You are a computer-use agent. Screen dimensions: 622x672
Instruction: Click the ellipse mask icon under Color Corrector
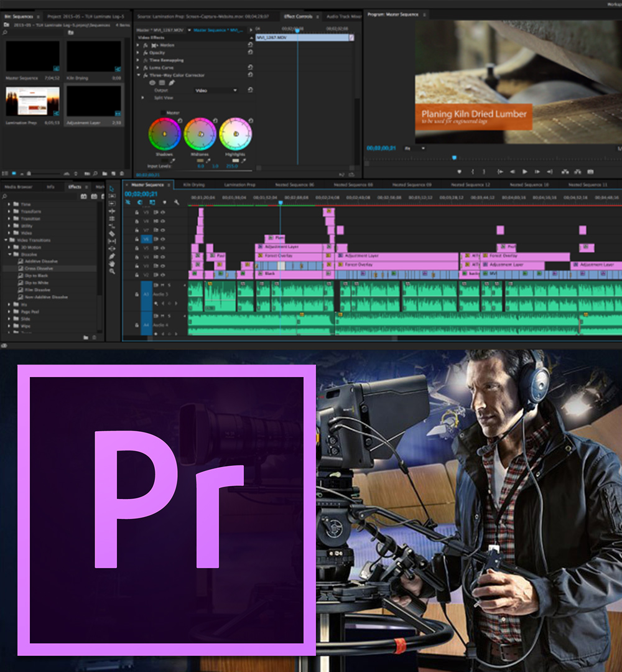[x=152, y=83]
